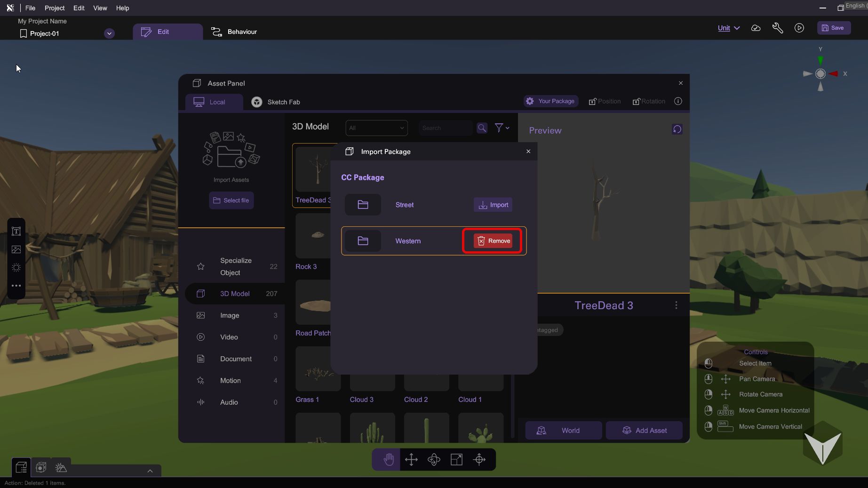Import the Street package

(493, 205)
